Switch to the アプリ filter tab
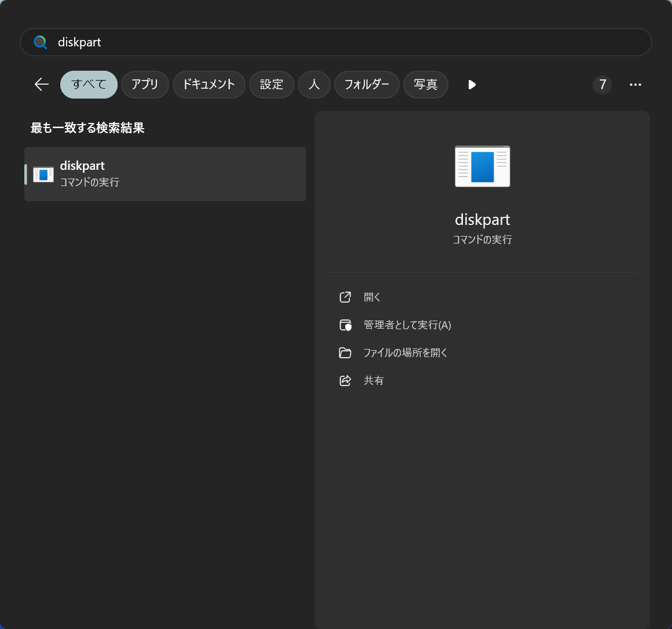The height and width of the screenshot is (629, 672). (x=145, y=85)
